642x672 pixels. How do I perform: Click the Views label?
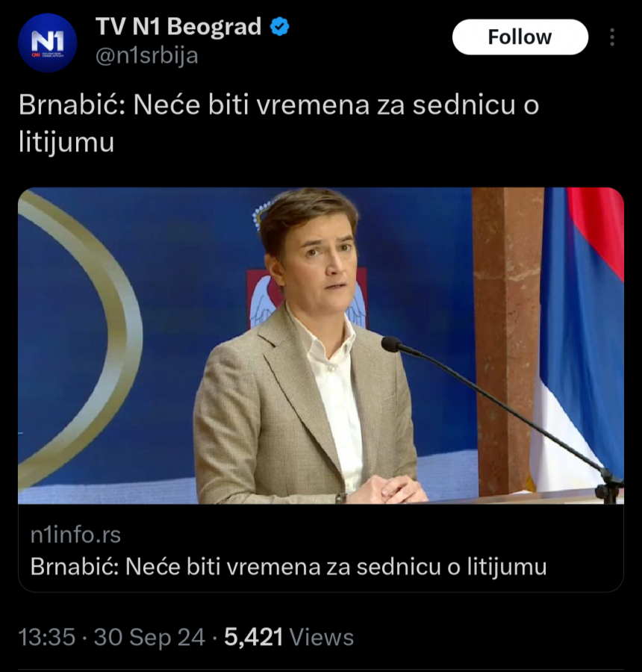pyautogui.click(x=322, y=637)
